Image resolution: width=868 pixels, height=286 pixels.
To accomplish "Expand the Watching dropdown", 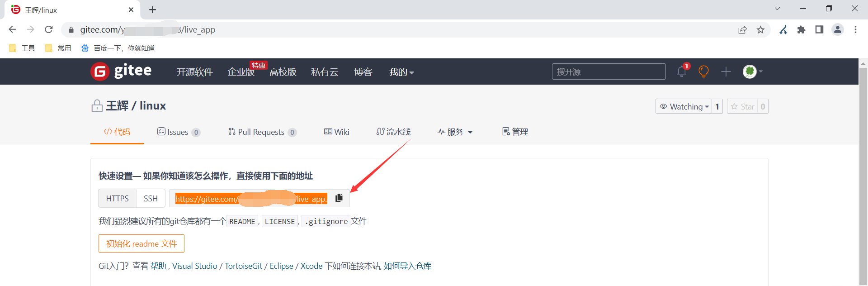I will click(684, 106).
